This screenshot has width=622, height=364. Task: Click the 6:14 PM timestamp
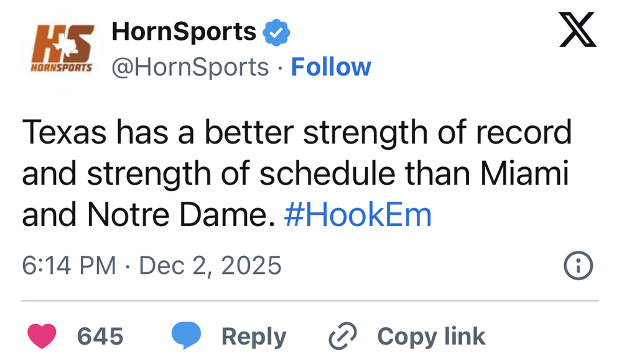pyautogui.click(x=68, y=266)
